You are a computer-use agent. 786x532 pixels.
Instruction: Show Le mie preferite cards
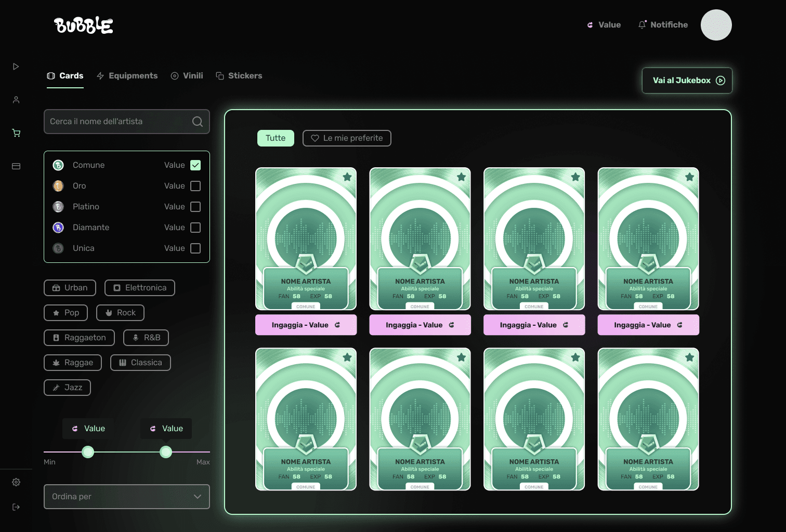[x=347, y=138]
